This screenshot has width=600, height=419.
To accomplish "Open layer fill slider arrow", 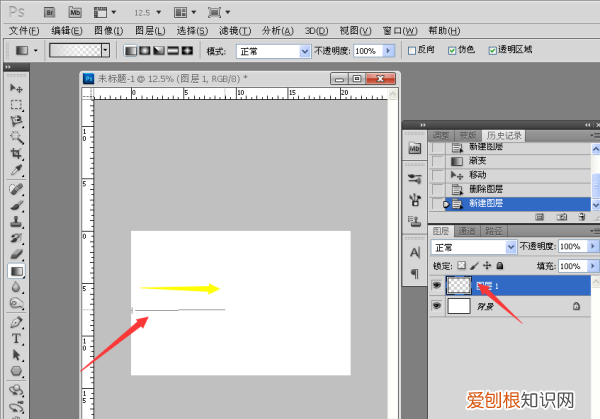I will 593,266.
